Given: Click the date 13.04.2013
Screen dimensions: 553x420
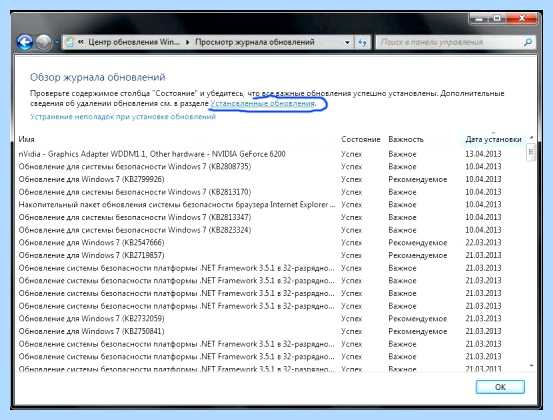Looking at the screenshot, I should pyautogui.click(x=483, y=154).
